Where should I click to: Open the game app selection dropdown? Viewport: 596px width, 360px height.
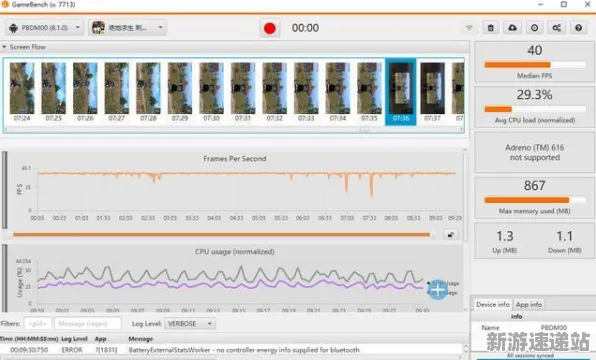click(127, 28)
